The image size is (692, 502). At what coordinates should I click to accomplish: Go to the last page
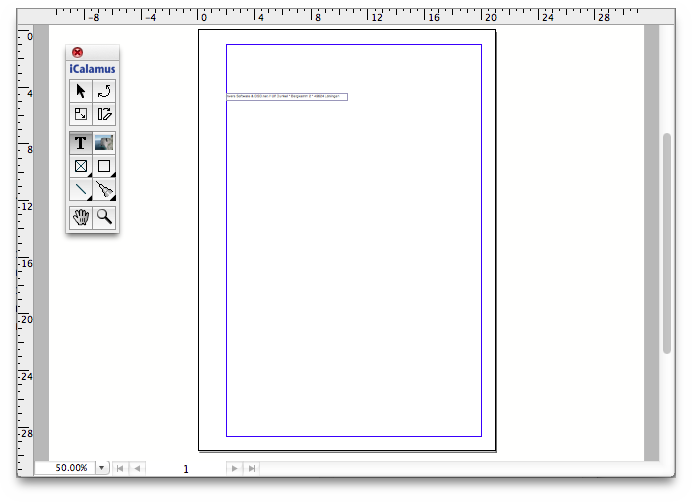[252, 468]
